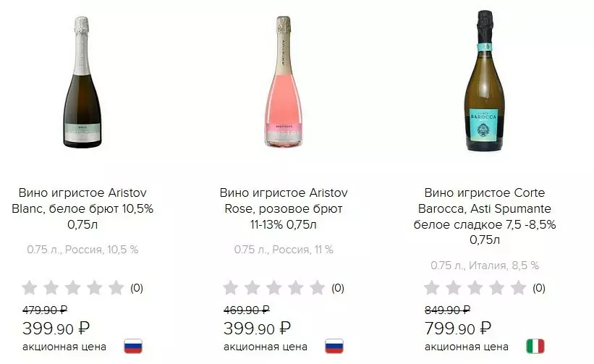Click the 799.90 ₽ price of Corte Barocca
The height and width of the screenshot is (364, 594).
point(458,329)
